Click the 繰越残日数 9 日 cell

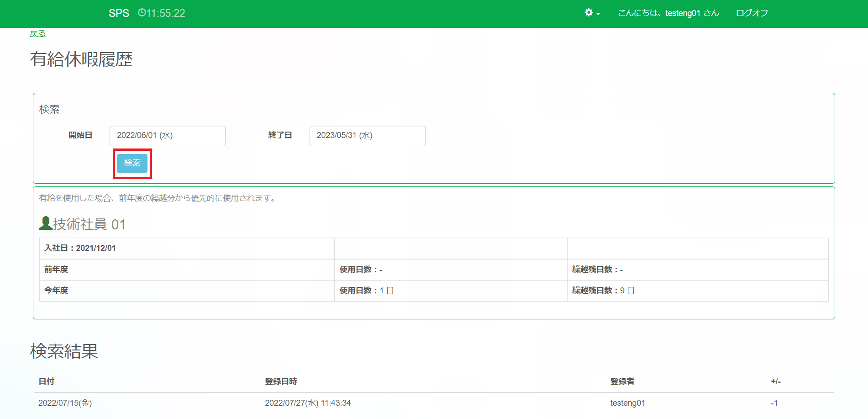tap(603, 291)
